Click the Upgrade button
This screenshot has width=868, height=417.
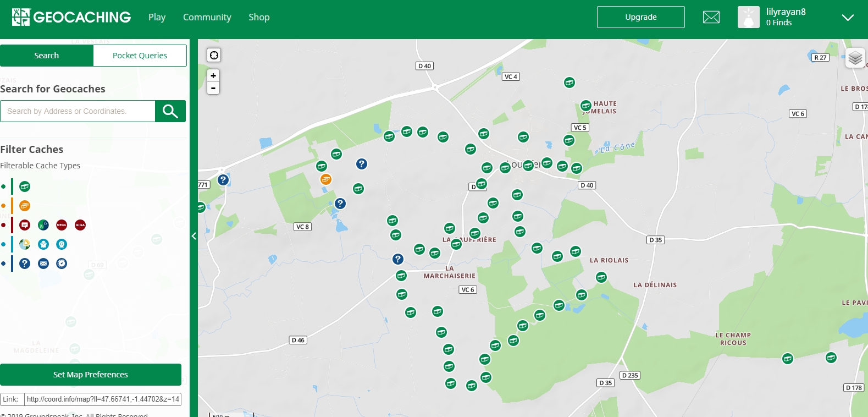pyautogui.click(x=640, y=17)
